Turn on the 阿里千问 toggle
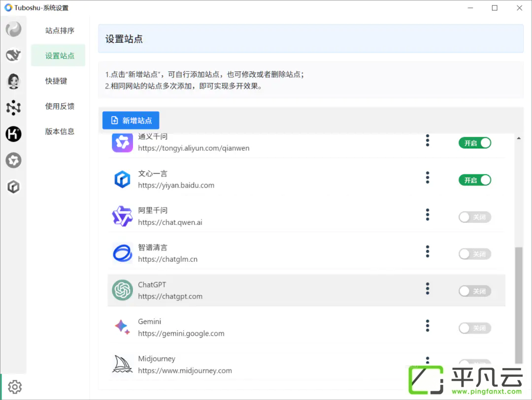This screenshot has height=400, width=532. click(475, 217)
